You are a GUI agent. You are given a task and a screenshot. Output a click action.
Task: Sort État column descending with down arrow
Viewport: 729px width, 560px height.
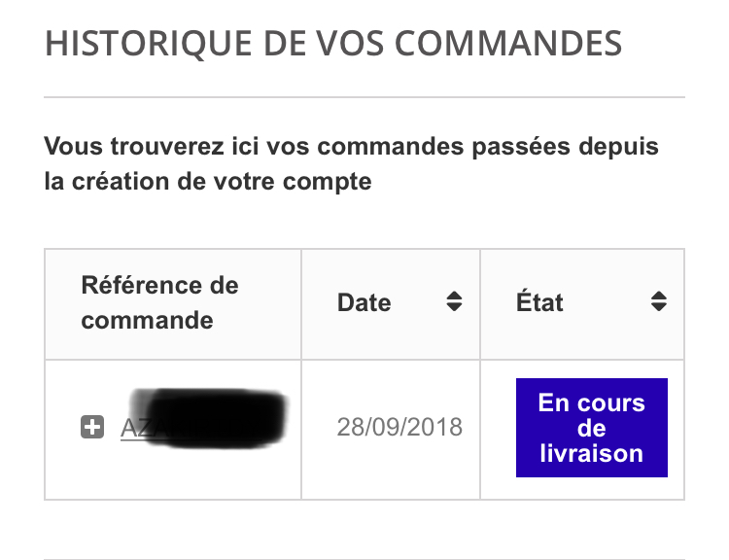(x=659, y=307)
